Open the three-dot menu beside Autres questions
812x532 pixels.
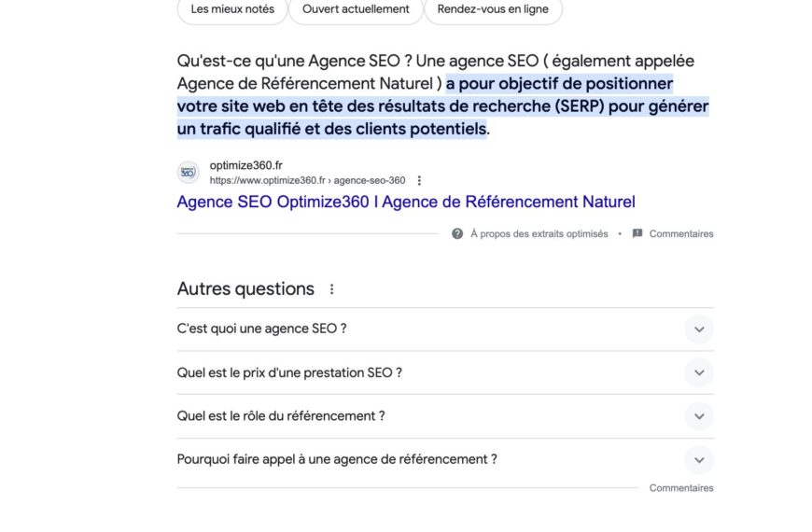(x=331, y=289)
